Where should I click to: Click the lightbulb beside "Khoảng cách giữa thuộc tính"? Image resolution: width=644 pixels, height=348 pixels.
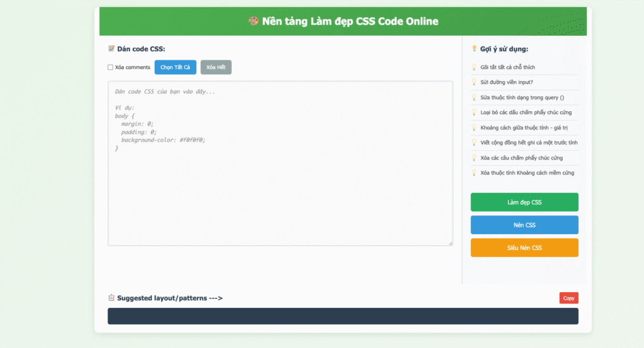[474, 128]
